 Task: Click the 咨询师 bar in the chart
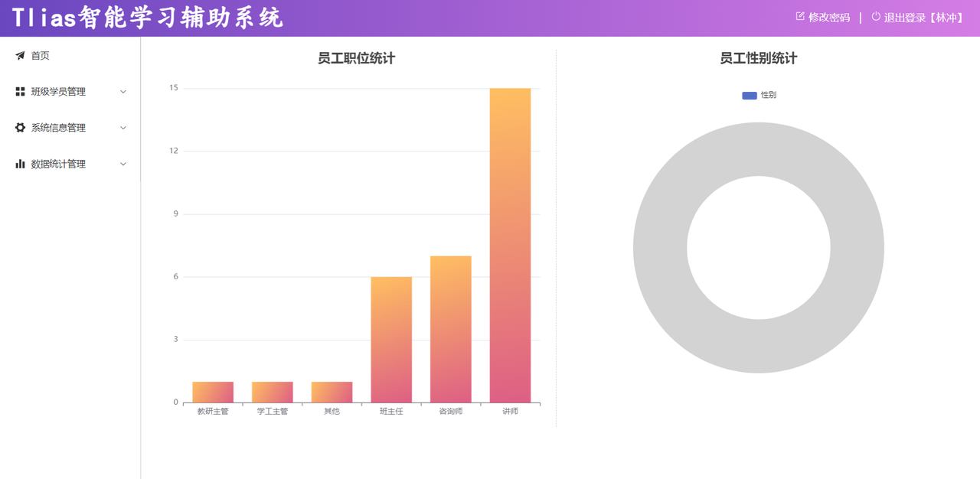450,329
